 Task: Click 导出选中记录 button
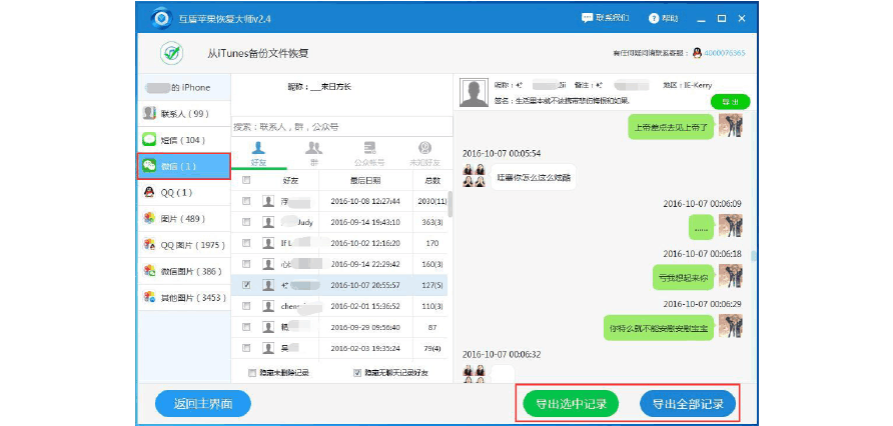point(571,404)
